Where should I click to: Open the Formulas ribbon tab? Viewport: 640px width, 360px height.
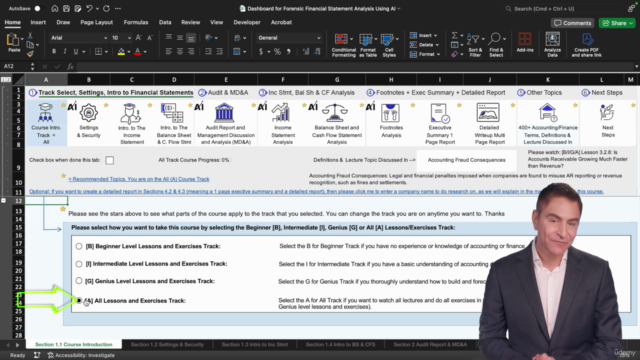pyautogui.click(x=136, y=22)
